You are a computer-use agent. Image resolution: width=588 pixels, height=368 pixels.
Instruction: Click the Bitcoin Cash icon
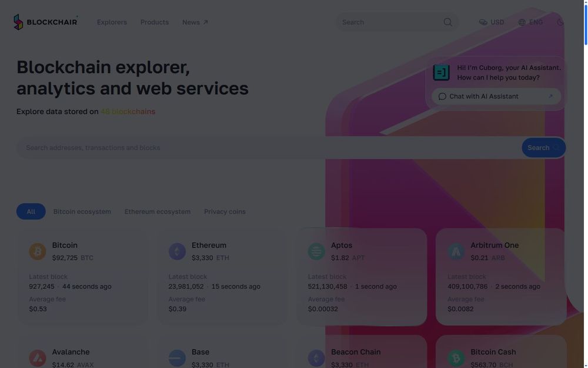point(456,358)
